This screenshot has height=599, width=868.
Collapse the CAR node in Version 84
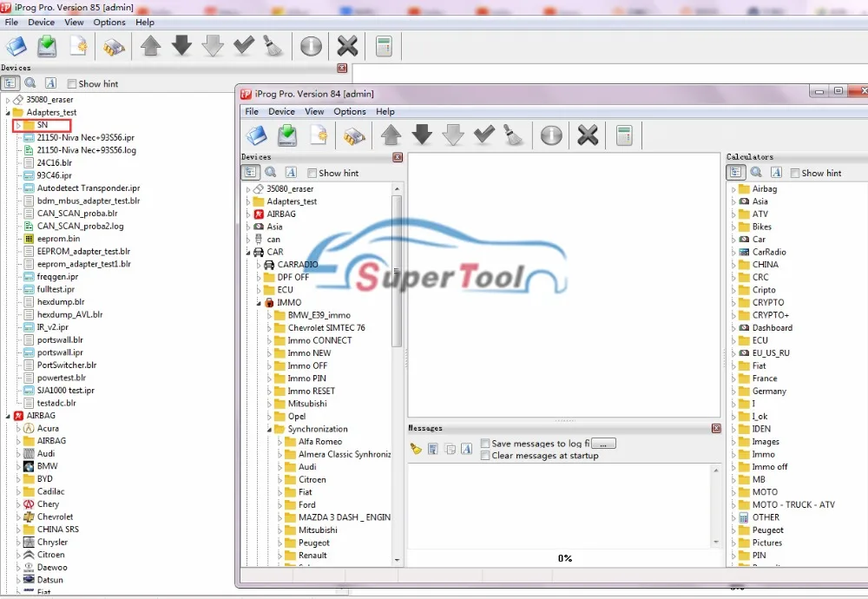(x=248, y=253)
